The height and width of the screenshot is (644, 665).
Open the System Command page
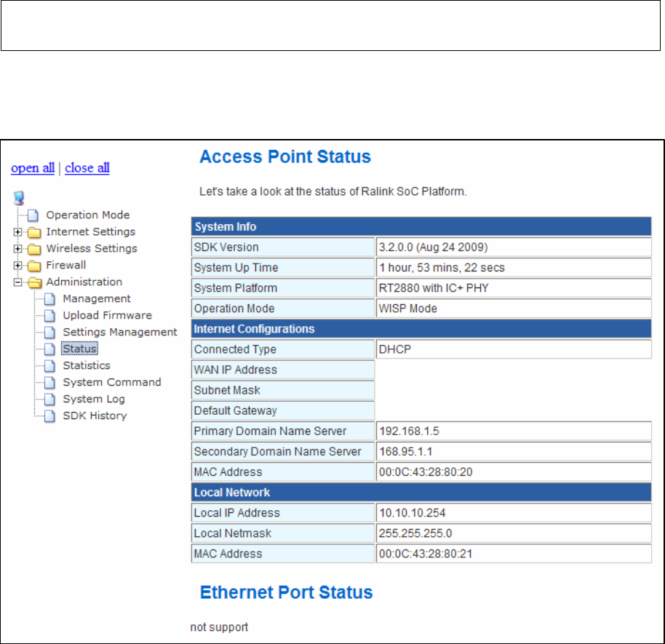pos(112,382)
